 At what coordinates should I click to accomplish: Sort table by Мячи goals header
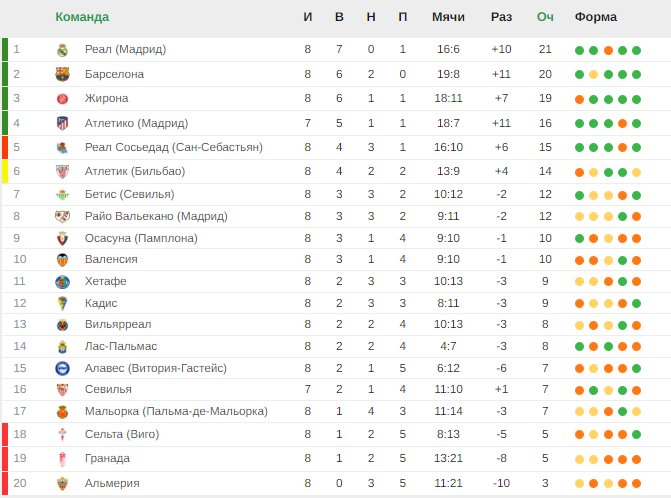click(448, 17)
